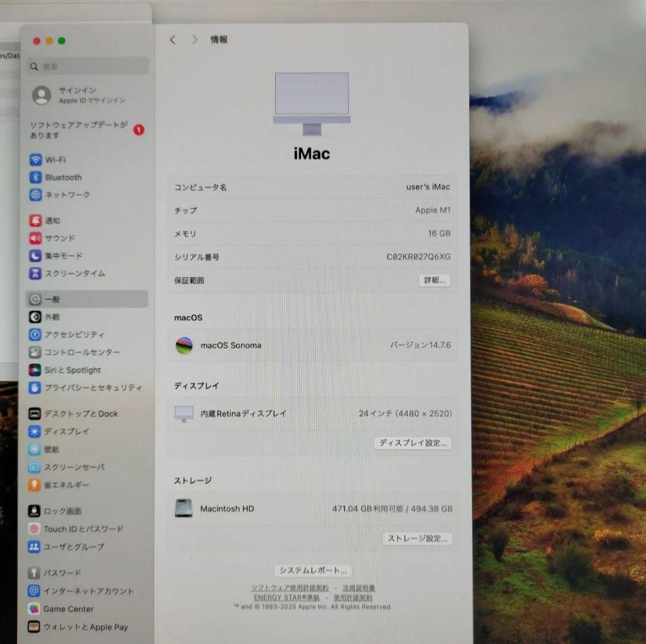Open デスクトップと Dock settings
This screenshot has height=644, width=646.
(x=71, y=414)
